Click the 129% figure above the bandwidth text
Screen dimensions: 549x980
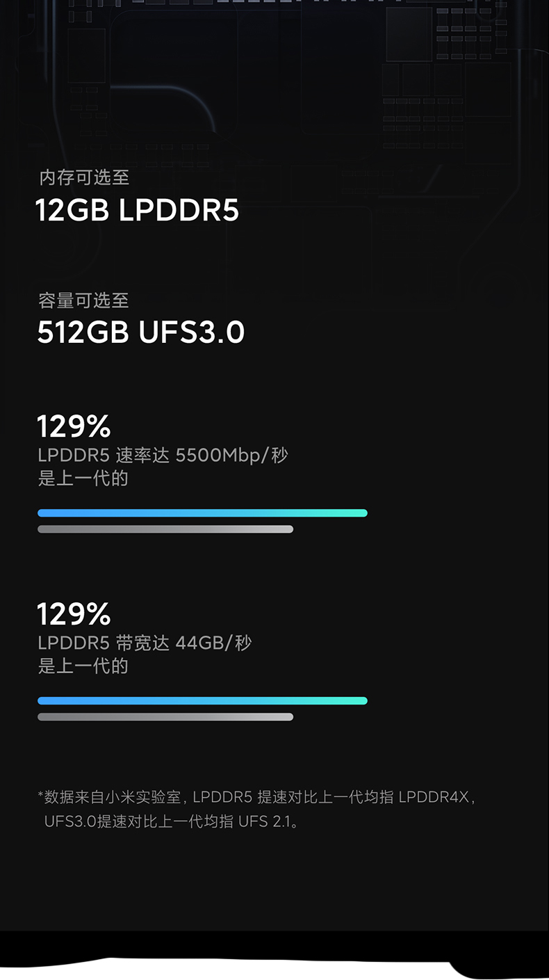(74, 614)
